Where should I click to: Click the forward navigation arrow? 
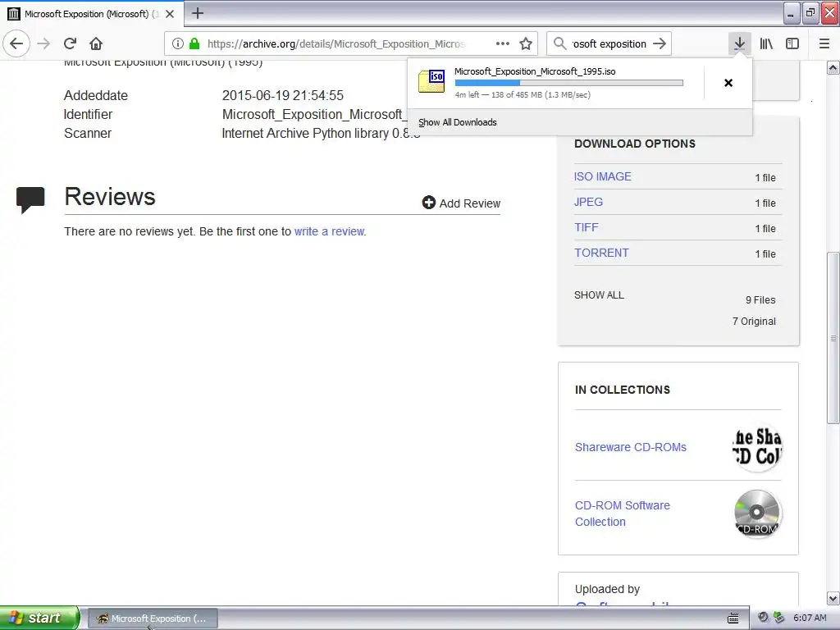(44, 43)
